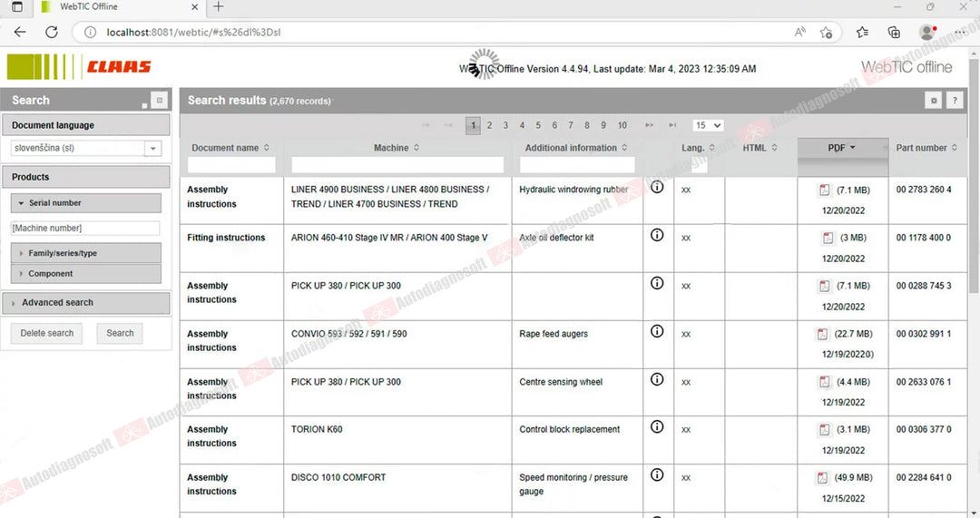Image resolution: width=980 pixels, height=518 pixels.
Task: Open PDF icon for part 00 2783 260 4
Action: point(824,190)
